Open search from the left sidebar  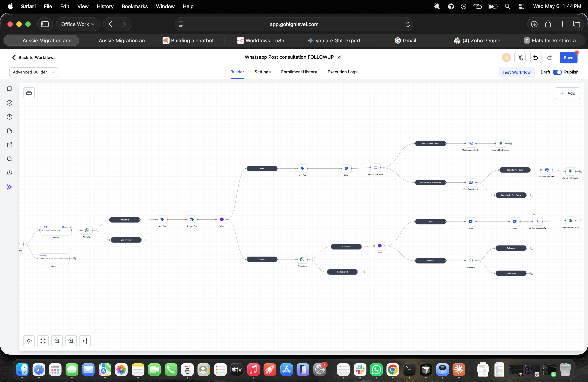(x=10, y=159)
